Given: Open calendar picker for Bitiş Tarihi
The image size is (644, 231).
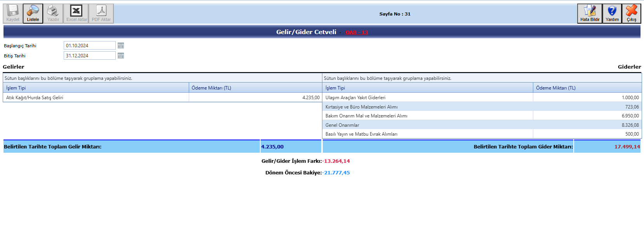Looking at the screenshot, I should coord(121,56).
